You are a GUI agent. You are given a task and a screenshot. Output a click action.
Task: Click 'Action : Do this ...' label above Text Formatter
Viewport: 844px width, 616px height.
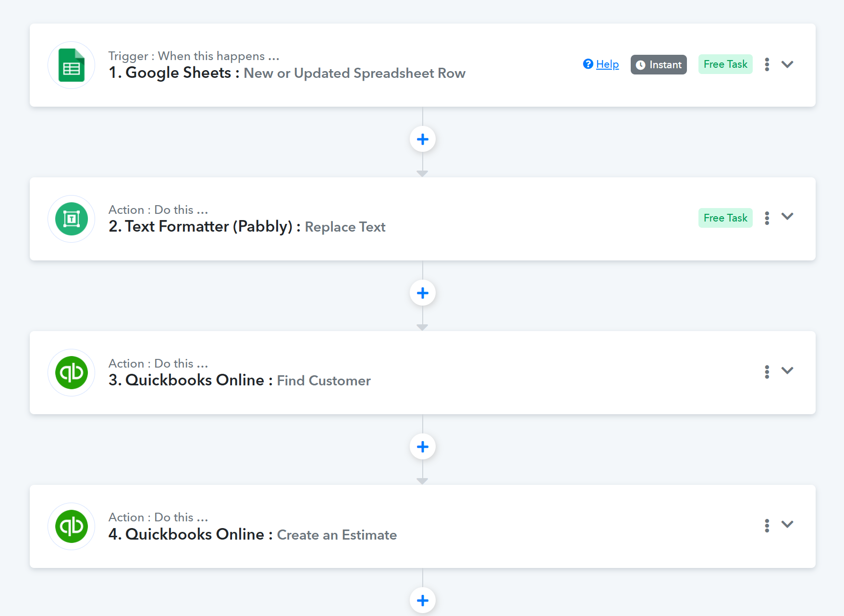pos(158,210)
